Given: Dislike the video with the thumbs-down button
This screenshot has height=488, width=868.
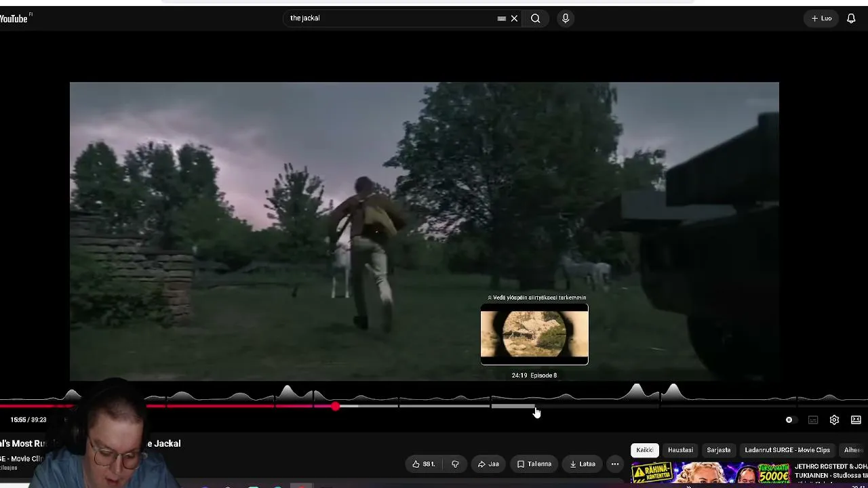Looking at the screenshot, I should [x=456, y=464].
